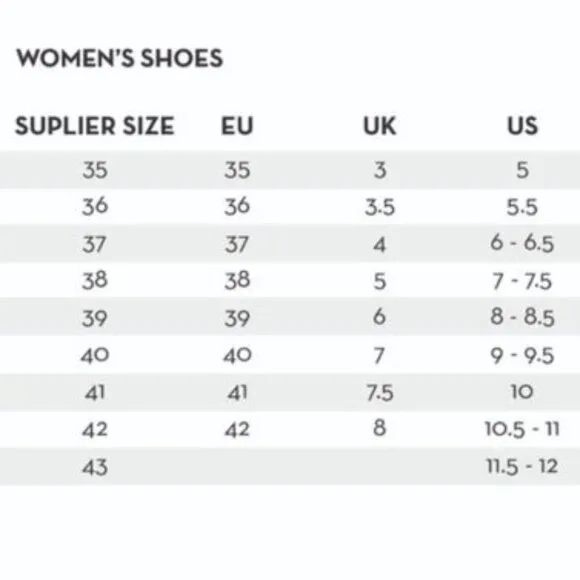580x580 pixels.
Task: Click UK size 3.5 value
Action: coord(380,207)
